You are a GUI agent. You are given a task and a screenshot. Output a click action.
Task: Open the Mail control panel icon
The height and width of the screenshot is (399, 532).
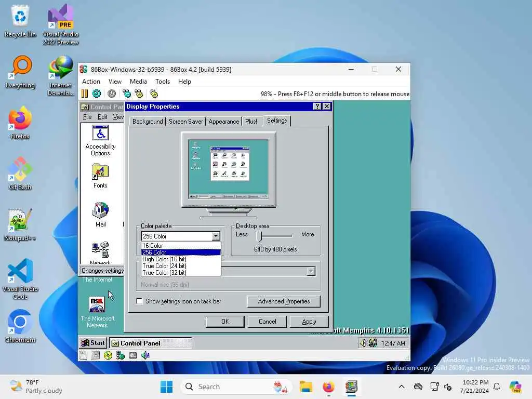[100, 215]
